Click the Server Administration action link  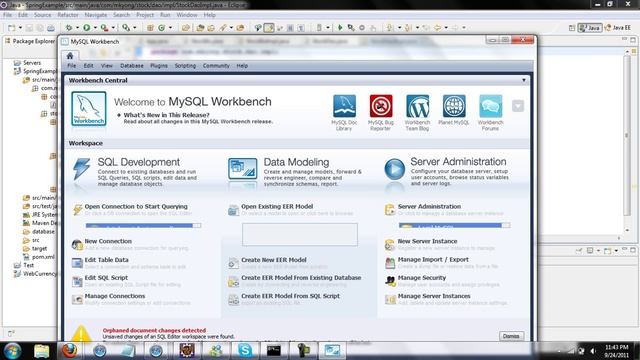tap(429, 207)
